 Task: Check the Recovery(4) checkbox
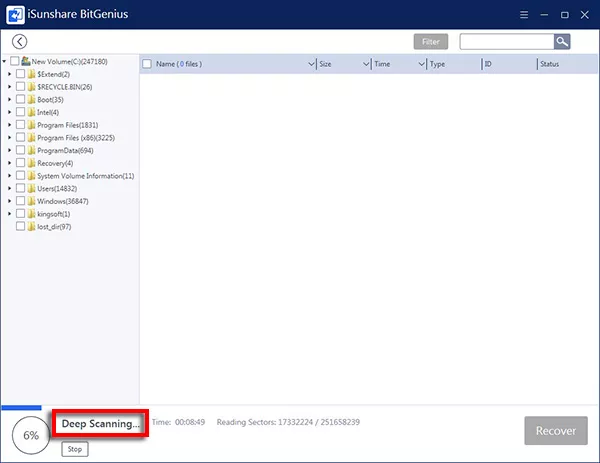pos(21,163)
